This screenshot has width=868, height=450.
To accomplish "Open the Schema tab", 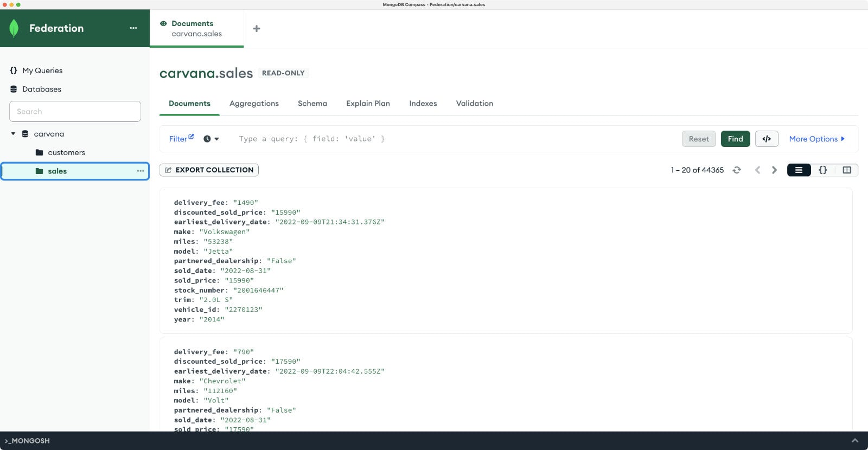I will coord(312,104).
